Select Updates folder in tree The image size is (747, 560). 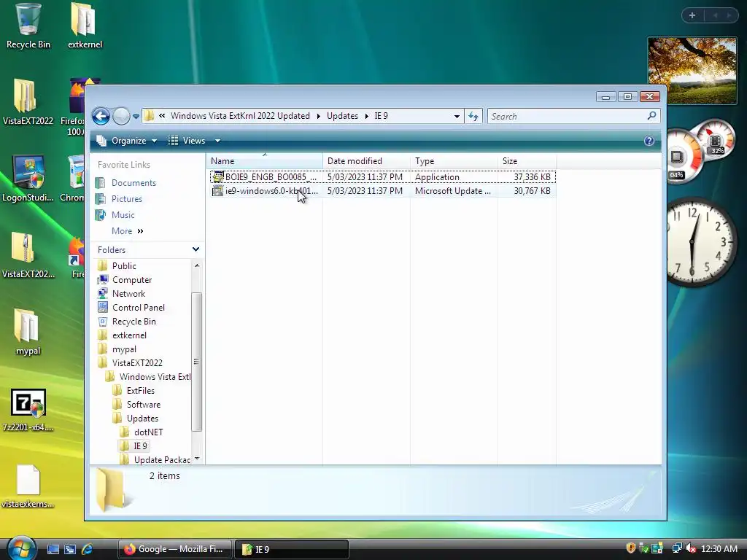[x=142, y=418]
